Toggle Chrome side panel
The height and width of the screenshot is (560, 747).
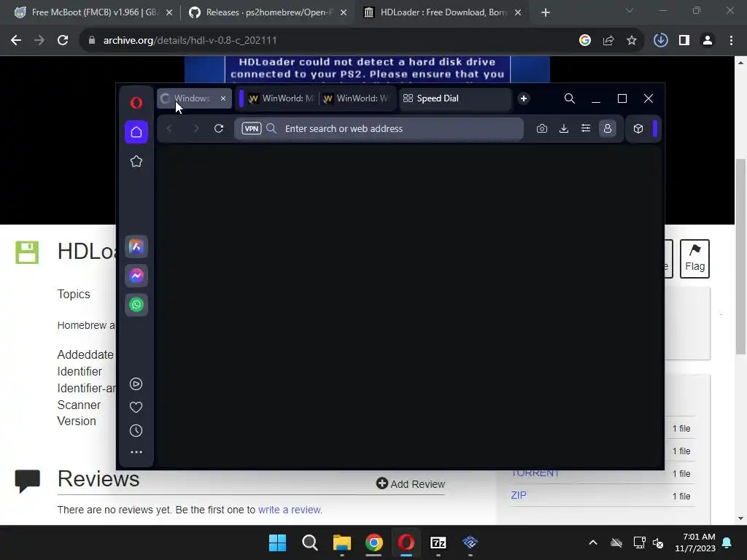[684, 41]
